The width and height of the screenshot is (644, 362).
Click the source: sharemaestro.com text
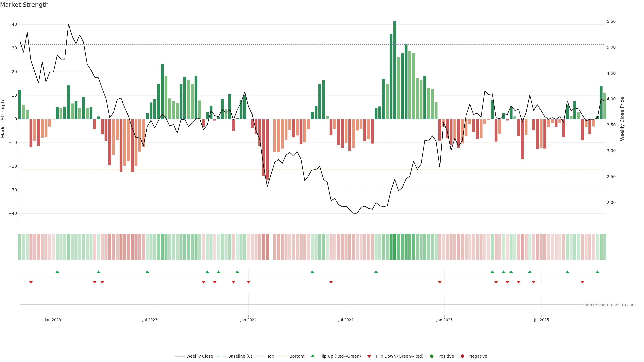pyautogui.click(x=609, y=305)
